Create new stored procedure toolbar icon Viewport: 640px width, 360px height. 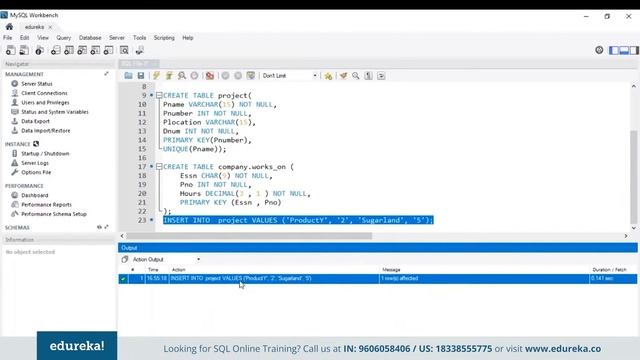coord(95,50)
